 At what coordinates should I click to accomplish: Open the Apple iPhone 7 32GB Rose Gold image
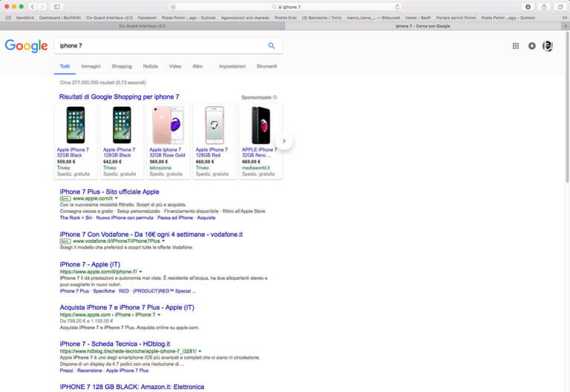[168, 125]
